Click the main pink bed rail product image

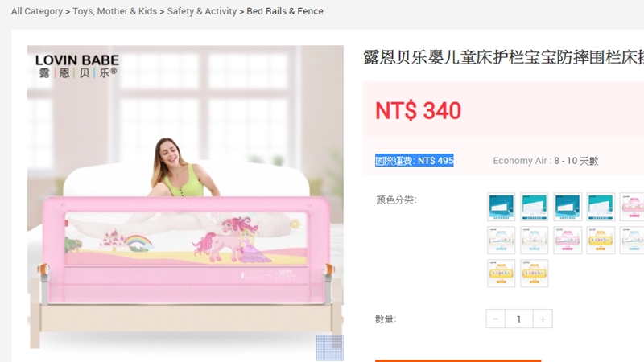click(x=185, y=204)
